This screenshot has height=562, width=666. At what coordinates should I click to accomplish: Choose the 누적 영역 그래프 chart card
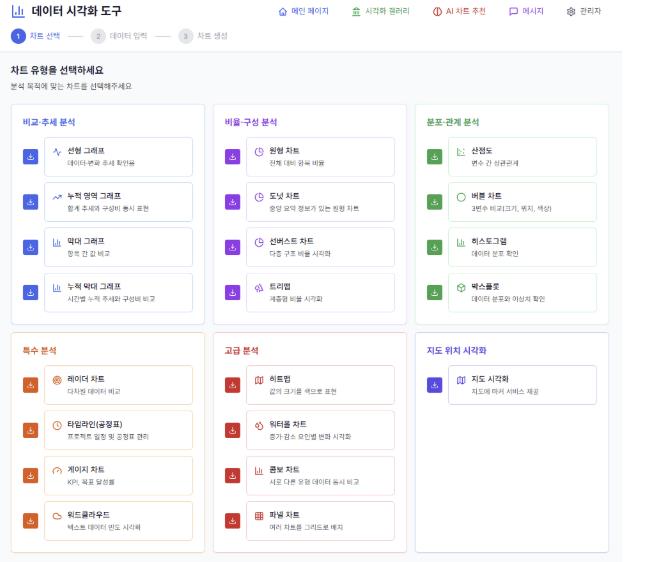119,202
